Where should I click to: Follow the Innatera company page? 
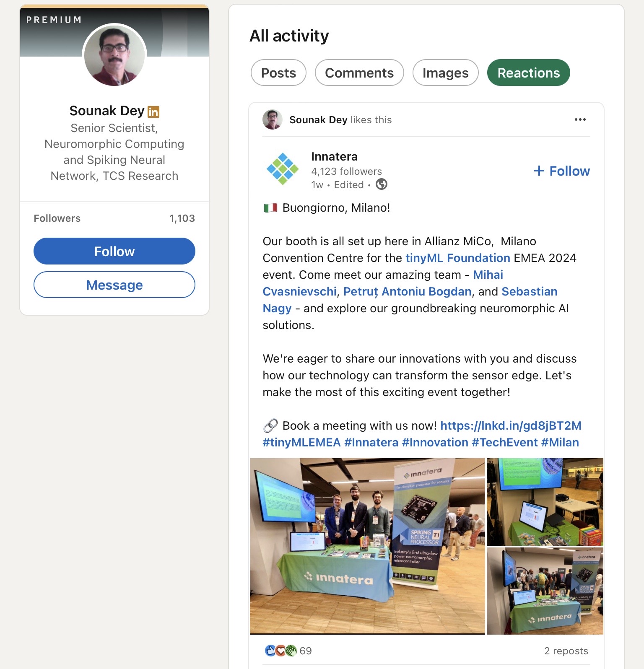(562, 171)
